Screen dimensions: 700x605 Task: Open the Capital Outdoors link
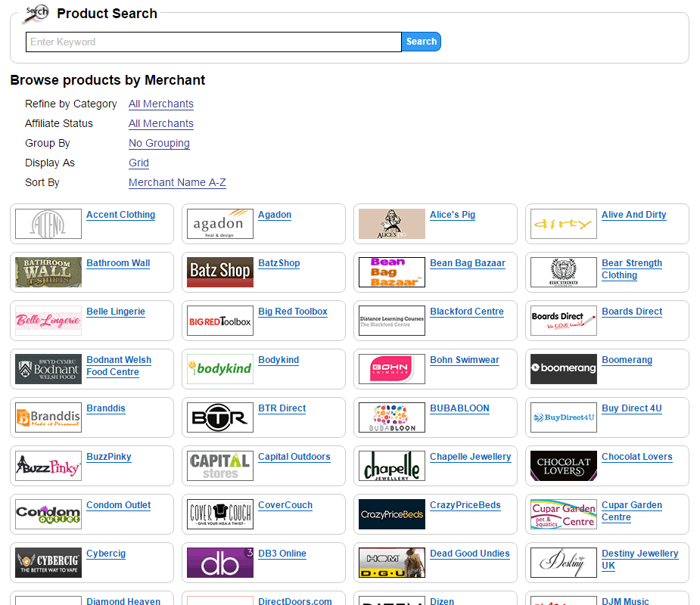pyautogui.click(x=294, y=457)
